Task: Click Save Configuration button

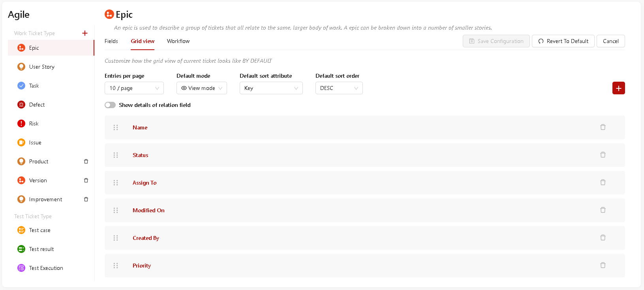Action: coord(496,41)
